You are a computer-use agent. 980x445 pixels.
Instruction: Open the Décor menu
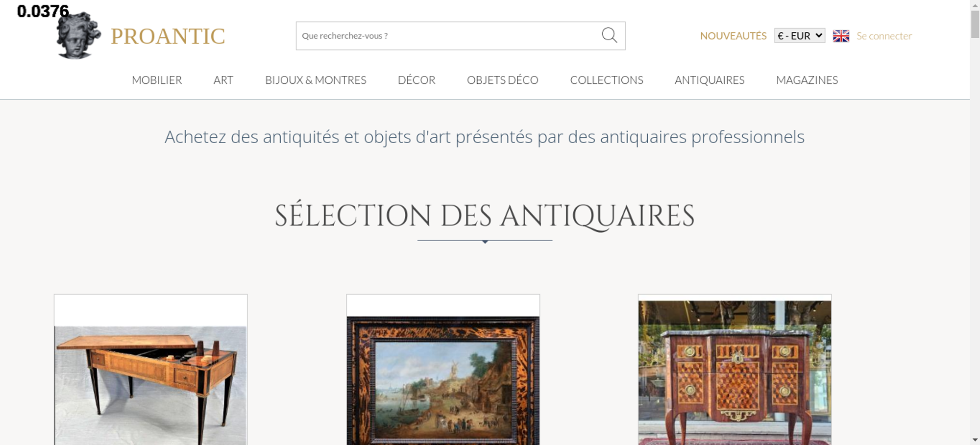click(x=416, y=80)
